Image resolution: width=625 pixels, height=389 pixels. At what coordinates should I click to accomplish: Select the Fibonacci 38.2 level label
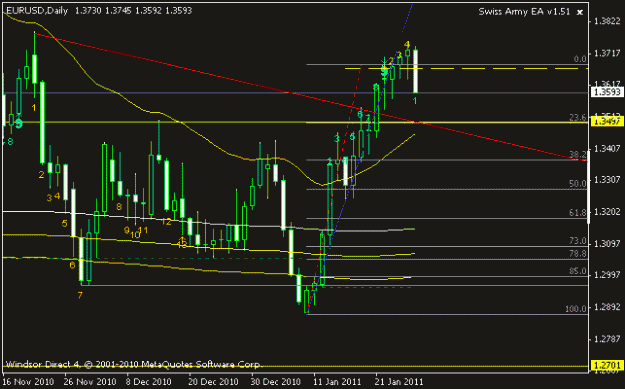(578, 155)
